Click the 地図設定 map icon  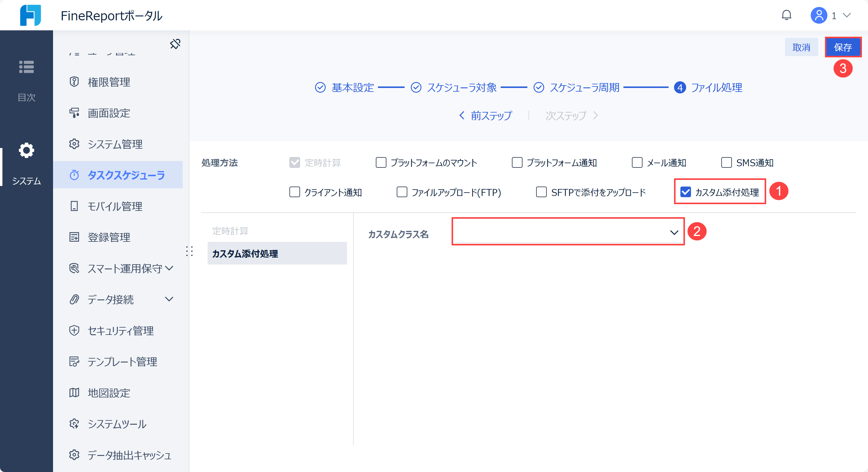pos(74,393)
